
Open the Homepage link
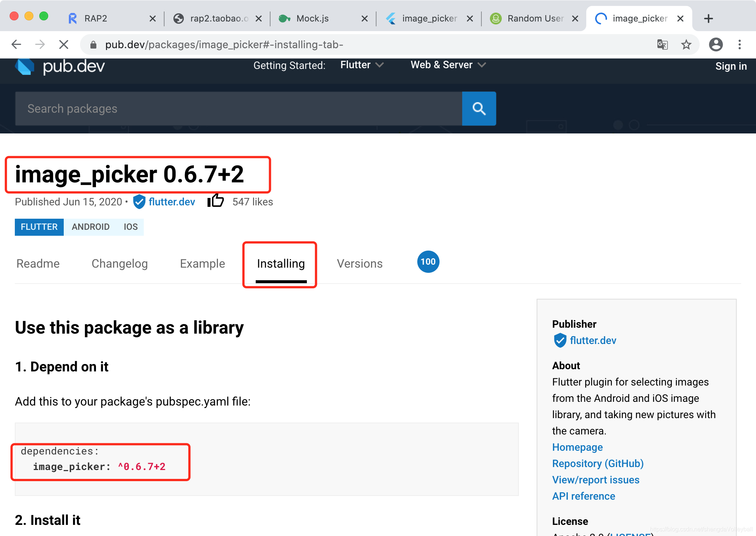[577, 447]
